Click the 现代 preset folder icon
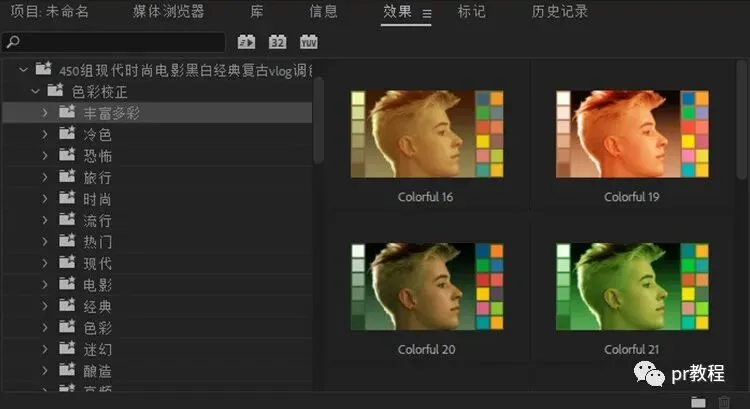 [67, 263]
